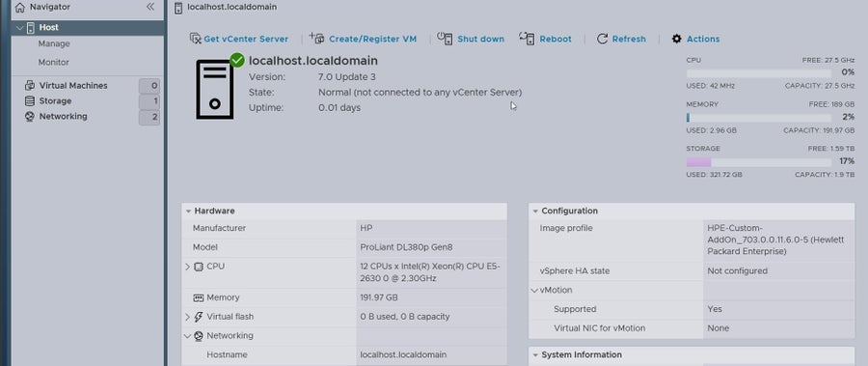The image size is (868, 366).
Task: Click Virtual NIC for vMotion value None
Action: 718,328
